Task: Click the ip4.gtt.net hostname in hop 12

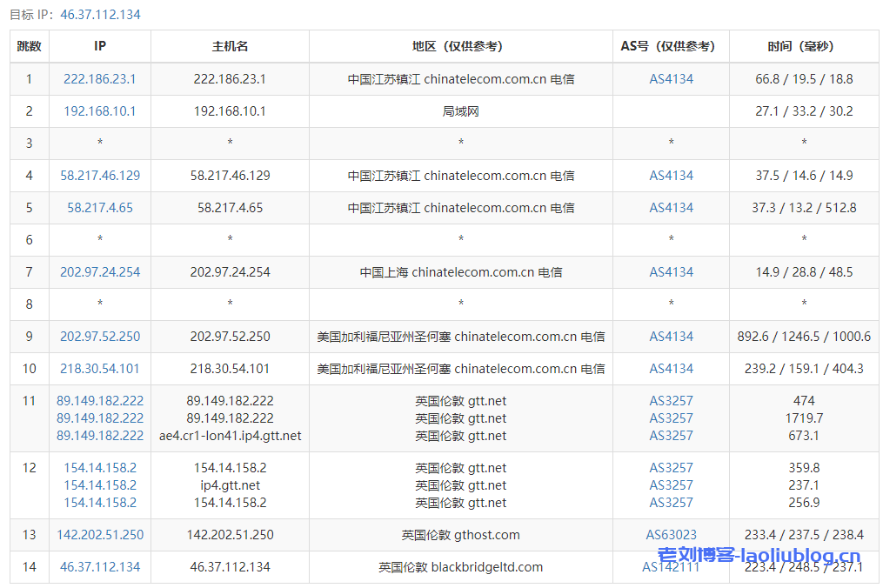Action: 230,485
